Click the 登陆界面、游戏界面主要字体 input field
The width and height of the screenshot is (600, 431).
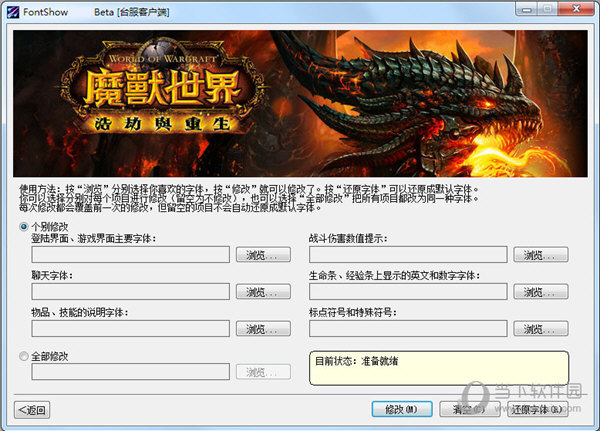click(x=130, y=255)
